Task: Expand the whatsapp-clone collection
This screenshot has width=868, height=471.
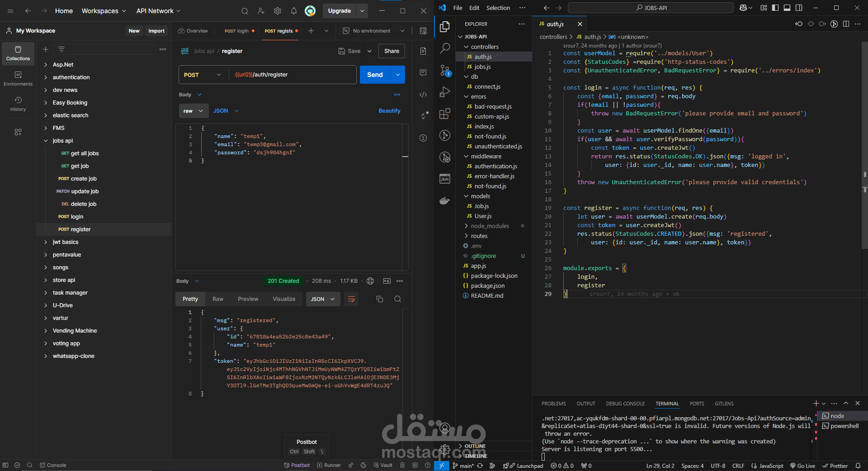Action: [46, 356]
